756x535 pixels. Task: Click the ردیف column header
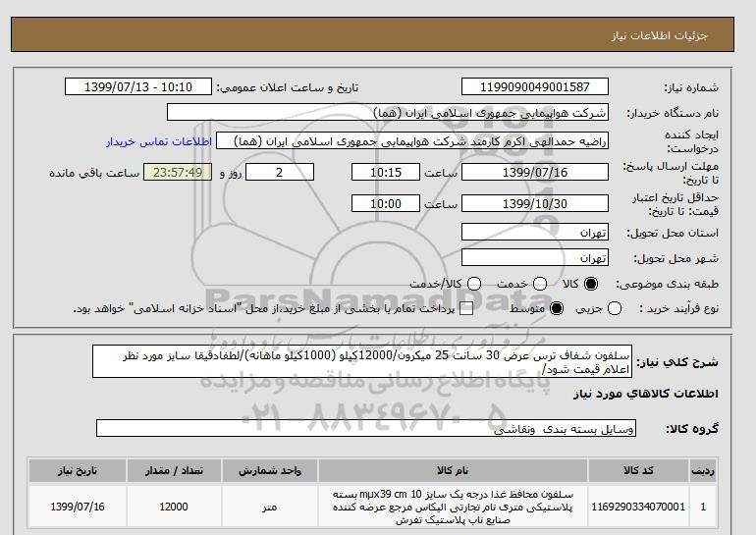pyautogui.click(x=703, y=471)
